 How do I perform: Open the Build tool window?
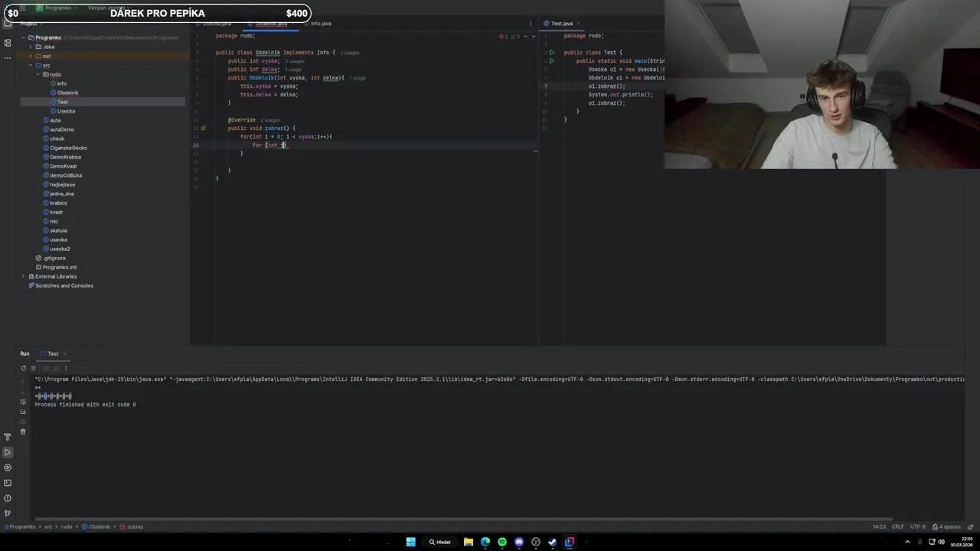pos(8,437)
